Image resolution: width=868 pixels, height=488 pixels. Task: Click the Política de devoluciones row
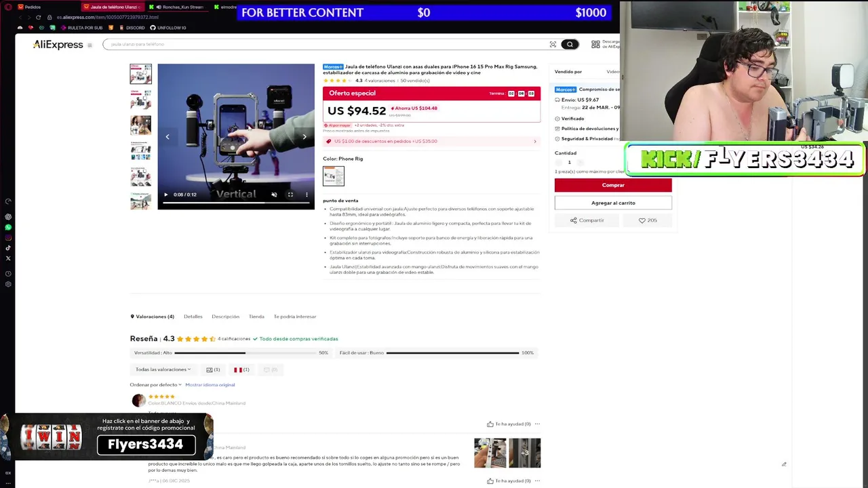click(x=587, y=128)
